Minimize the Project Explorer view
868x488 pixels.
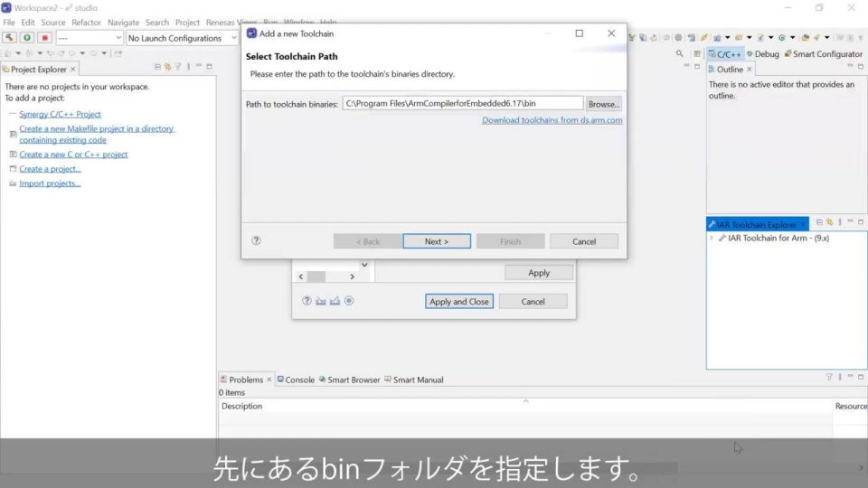tap(199, 66)
